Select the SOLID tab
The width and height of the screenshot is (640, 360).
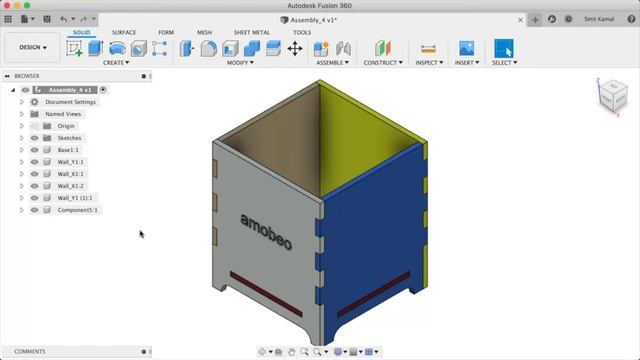(82, 32)
